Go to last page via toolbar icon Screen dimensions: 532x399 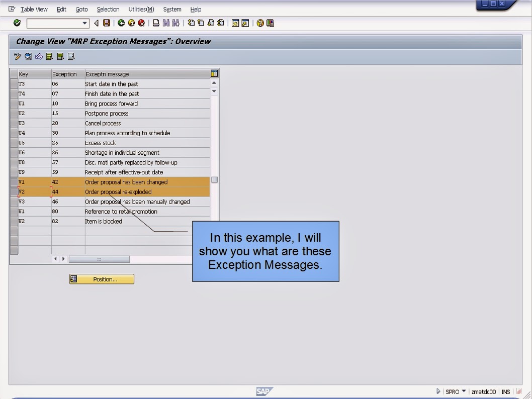tap(221, 23)
